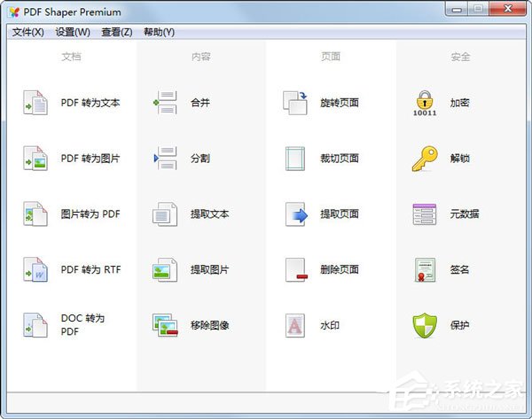Click the 合并 merge icon
532x419 pixels.
[x=165, y=103]
